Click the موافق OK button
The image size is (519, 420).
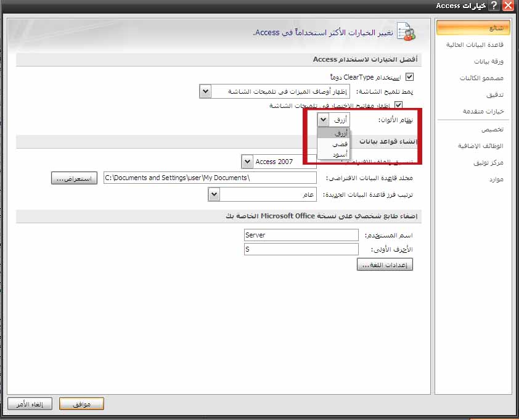click(x=81, y=404)
